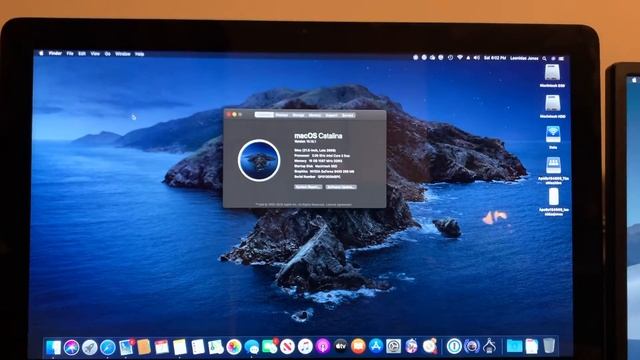Open Contacts brown book icon in Dock
The image size is (640, 360).
click(144, 347)
